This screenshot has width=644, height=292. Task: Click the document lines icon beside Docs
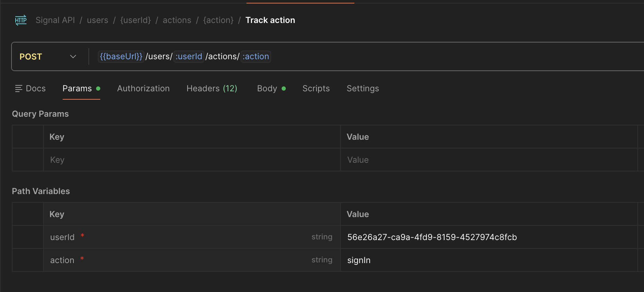click(x=19, y=88)
